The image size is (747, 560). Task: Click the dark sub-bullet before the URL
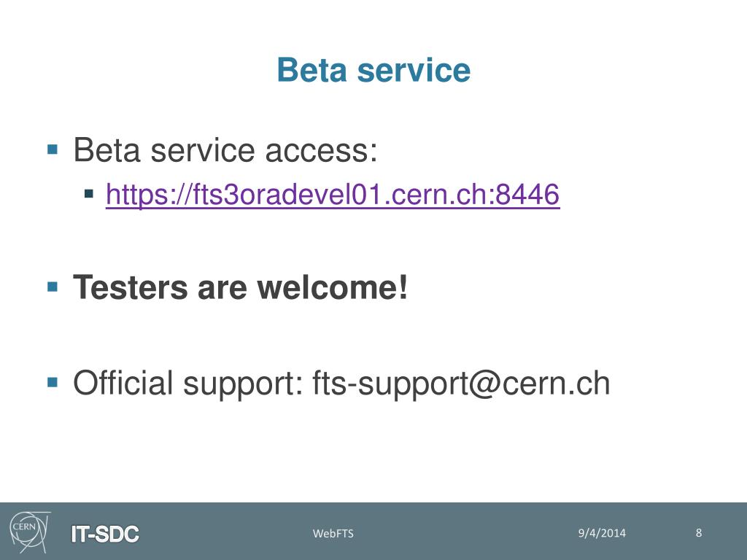(88, 193)
